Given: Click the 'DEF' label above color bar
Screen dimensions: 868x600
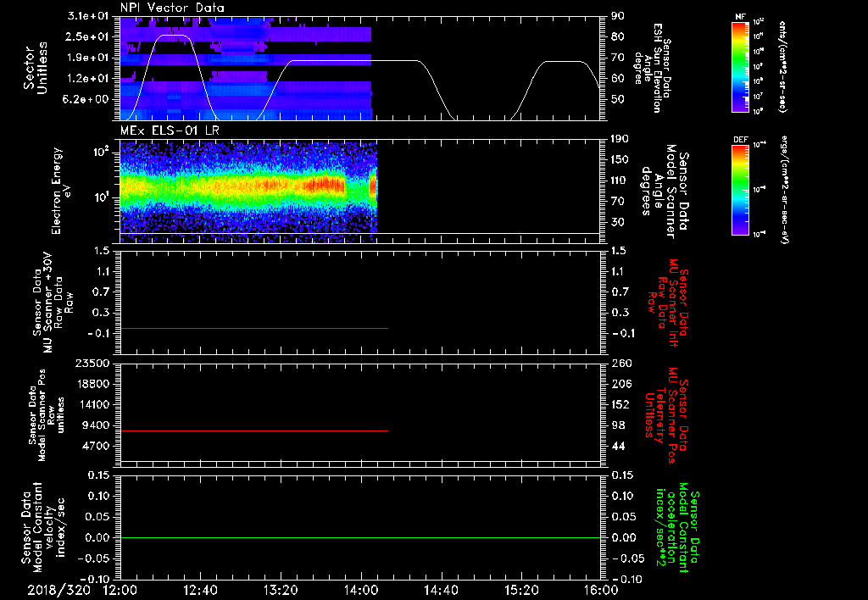Looking at the screenshot, I should point(740,140).
